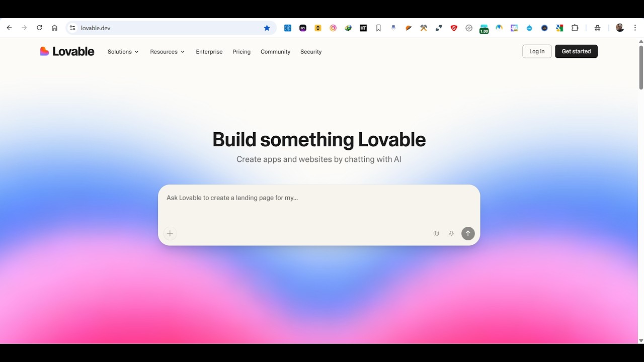The width and height of the screenshot is (644, 362).
Task: Click the map/plan icon in prompt box
Action: tap(436, 233)
